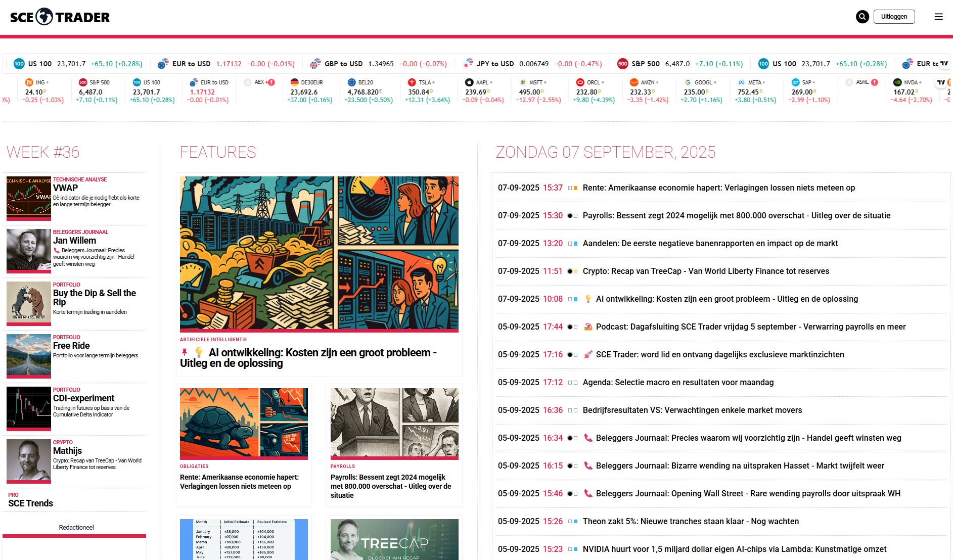The height and width of the screenshot is (560, 953).
Task: Click the phone icon in the 16:34 news row
Action: 588,438
